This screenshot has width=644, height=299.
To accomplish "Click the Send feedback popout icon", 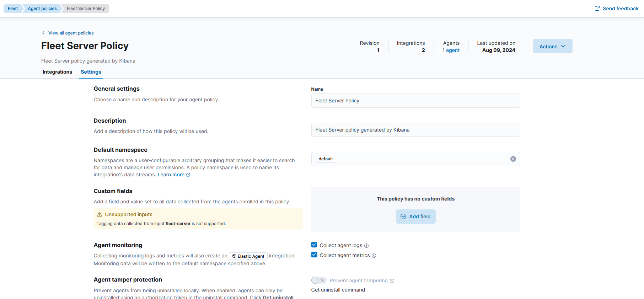I will tap(597, 9).
